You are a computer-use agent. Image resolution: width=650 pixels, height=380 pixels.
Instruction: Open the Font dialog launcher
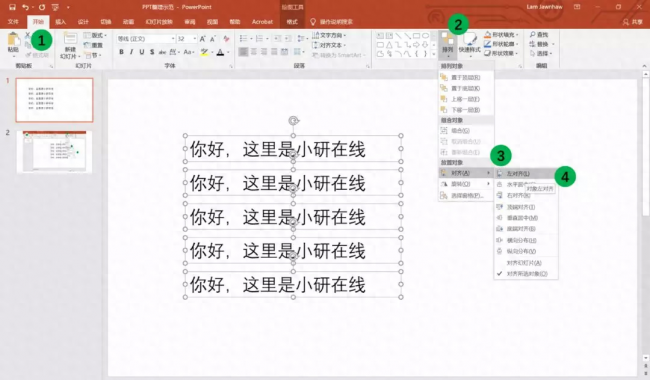pyautogui.click(x=231, y=66)
